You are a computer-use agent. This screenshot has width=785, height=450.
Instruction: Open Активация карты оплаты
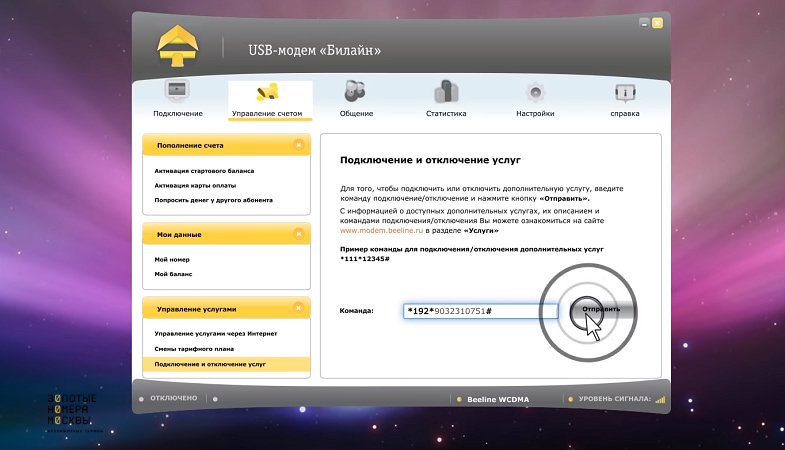195,186
